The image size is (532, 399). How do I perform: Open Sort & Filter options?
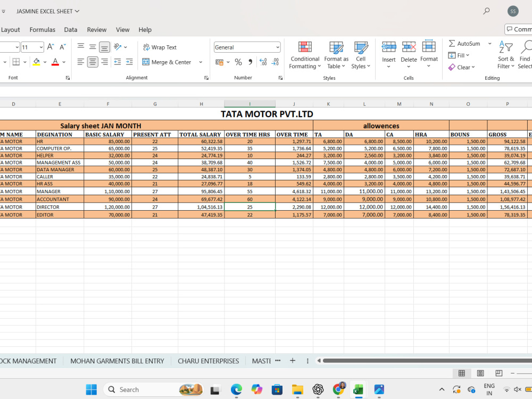click(506, 55)
